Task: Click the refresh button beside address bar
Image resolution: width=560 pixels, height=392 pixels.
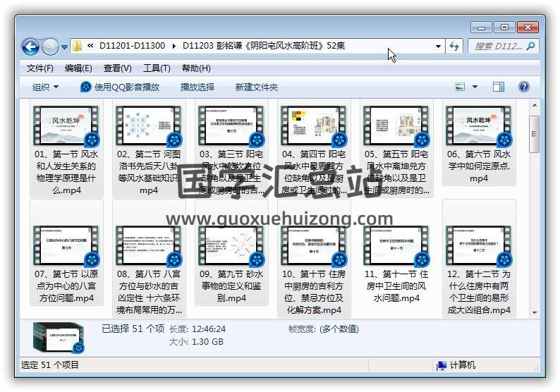Action: [455, 47]
